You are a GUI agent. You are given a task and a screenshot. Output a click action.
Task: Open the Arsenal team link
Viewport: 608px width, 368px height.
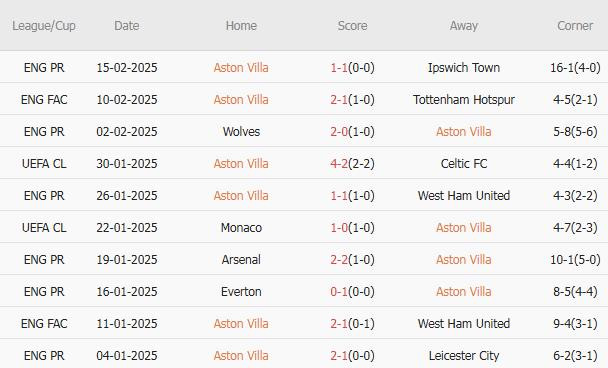coord(241,259)
